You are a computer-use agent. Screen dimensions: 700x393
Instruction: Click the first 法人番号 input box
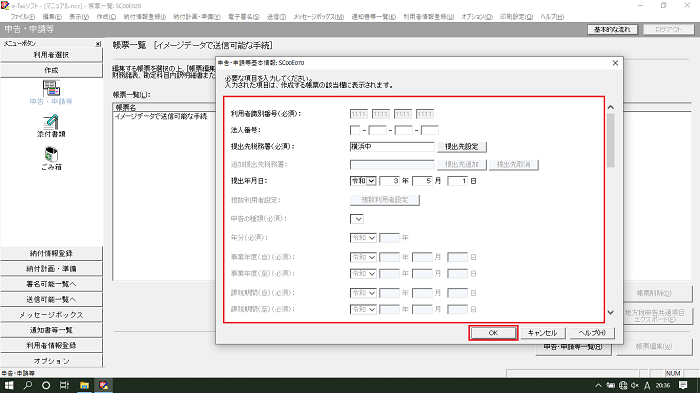tap(355, 130)
